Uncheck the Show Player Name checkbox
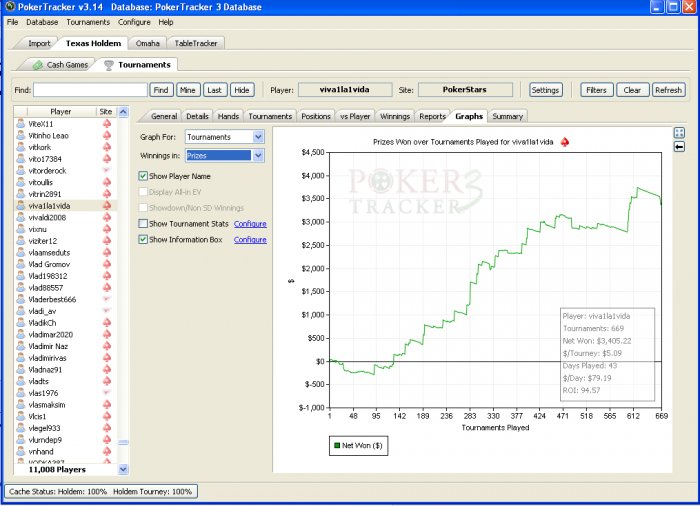 tap(143, 176)
